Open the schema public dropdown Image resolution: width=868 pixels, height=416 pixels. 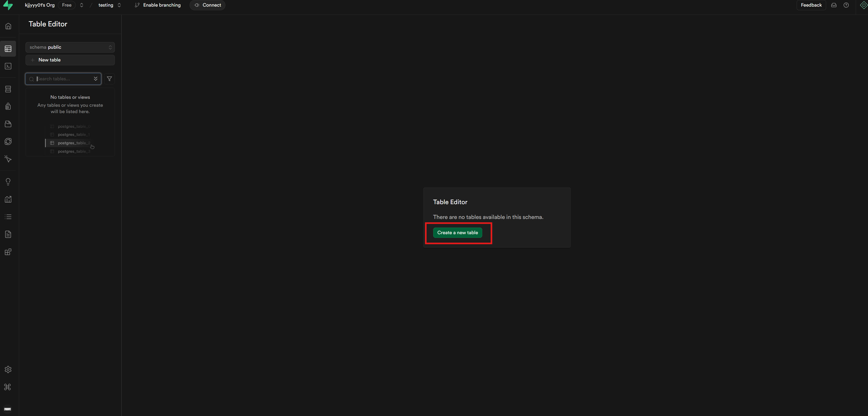(x=70, y=47)
